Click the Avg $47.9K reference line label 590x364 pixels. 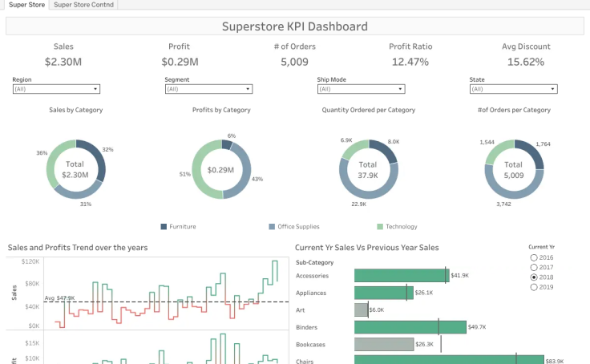coord(60,298)
